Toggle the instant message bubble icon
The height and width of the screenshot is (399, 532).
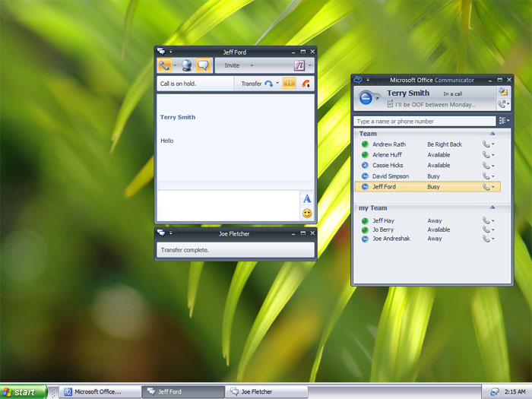[204, 65]
